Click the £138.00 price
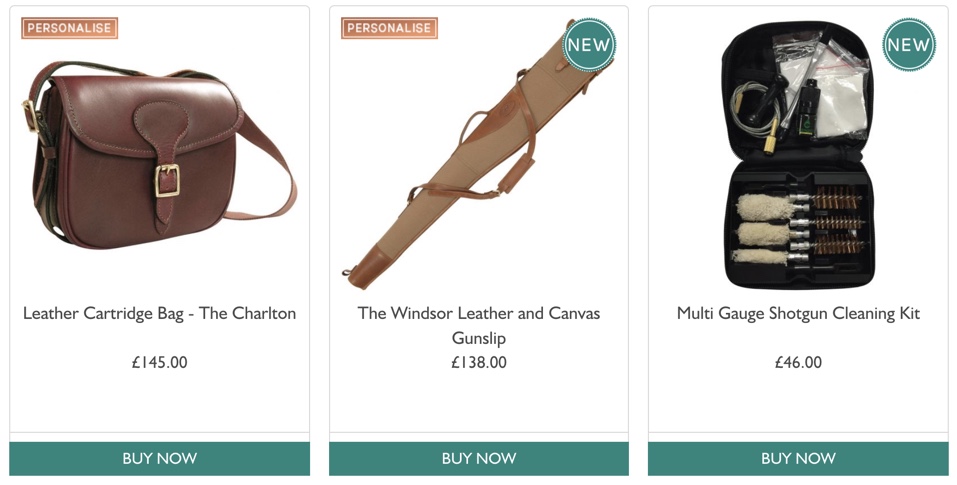 pyautogui.click(x=479, y=362)
